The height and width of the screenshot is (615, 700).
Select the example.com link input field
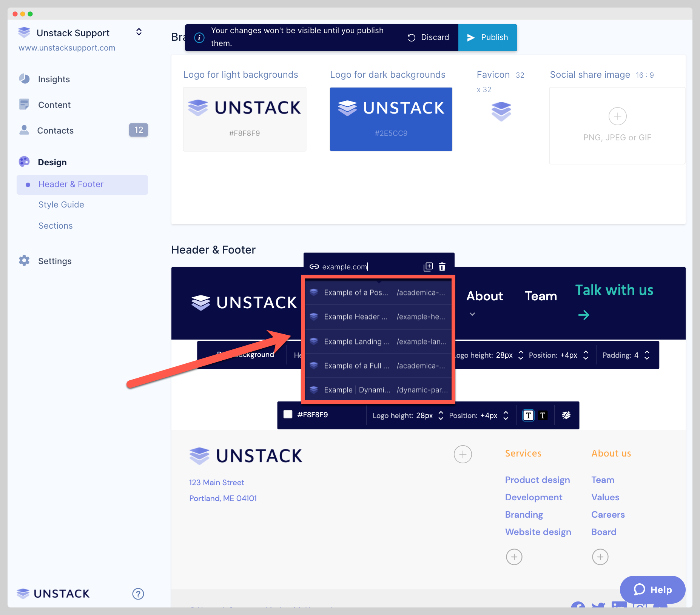(x=344, y=266)
